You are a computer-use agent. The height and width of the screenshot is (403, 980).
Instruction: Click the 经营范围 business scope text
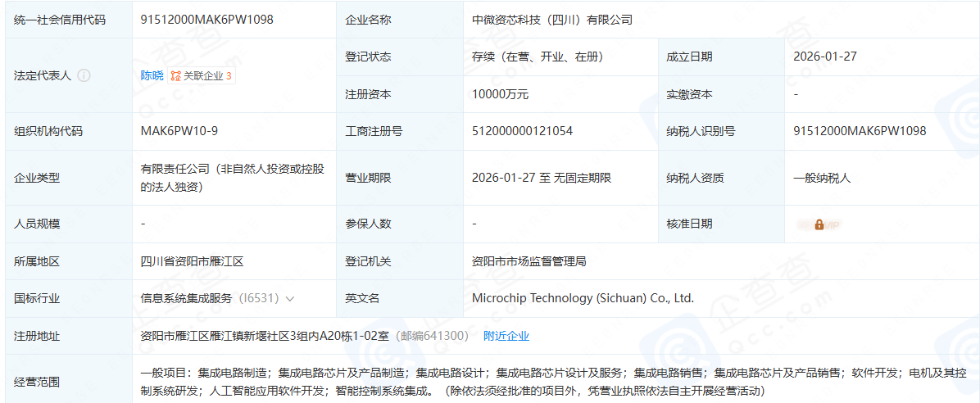[492, 381]
